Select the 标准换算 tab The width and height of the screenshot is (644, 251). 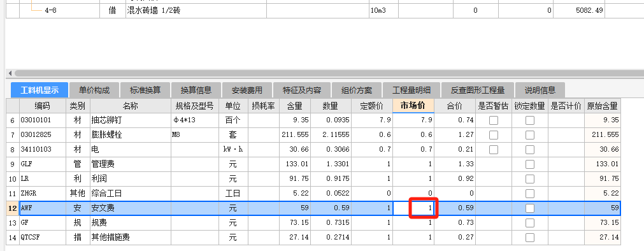click(145, 90)
